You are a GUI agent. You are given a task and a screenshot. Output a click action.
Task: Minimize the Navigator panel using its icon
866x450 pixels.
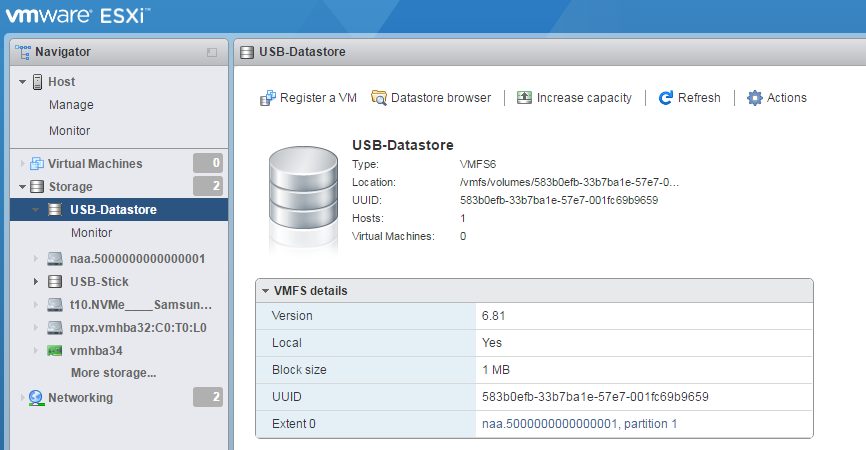pyautogui.click(x=212, y=52)
